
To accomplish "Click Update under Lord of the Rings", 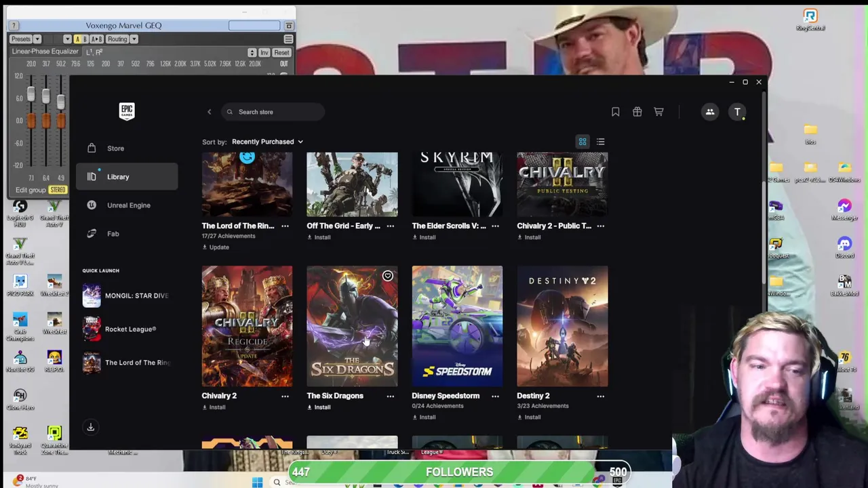I will tap(216, 247).
